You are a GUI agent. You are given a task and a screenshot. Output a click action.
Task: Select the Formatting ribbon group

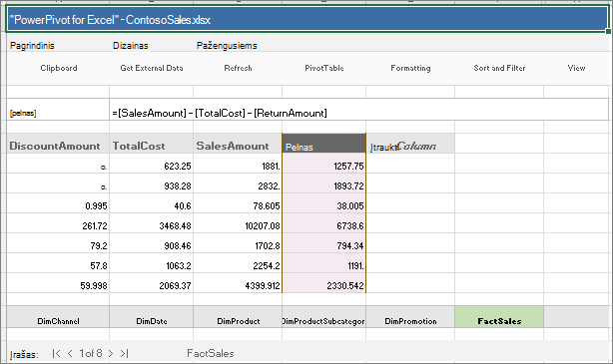[410, 68]
